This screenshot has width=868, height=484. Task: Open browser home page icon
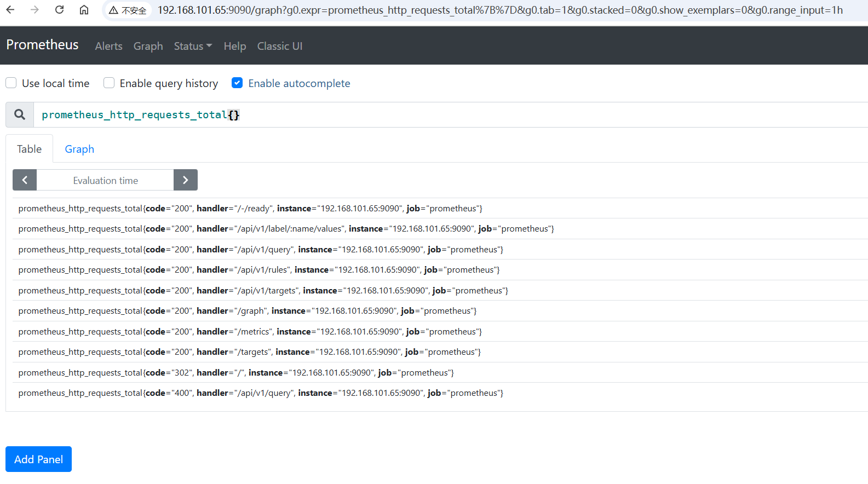[x=84, y=10]
